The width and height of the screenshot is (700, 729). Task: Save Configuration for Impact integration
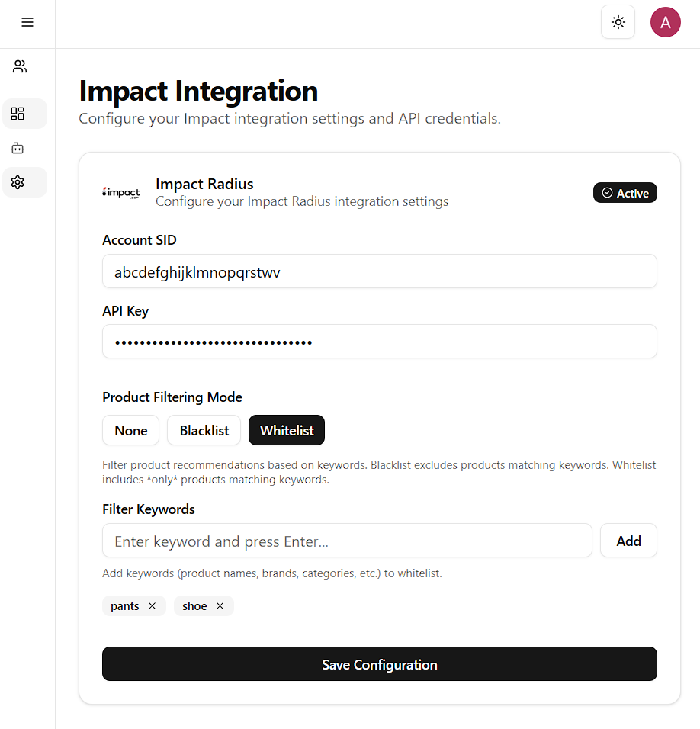coord(379,664)
